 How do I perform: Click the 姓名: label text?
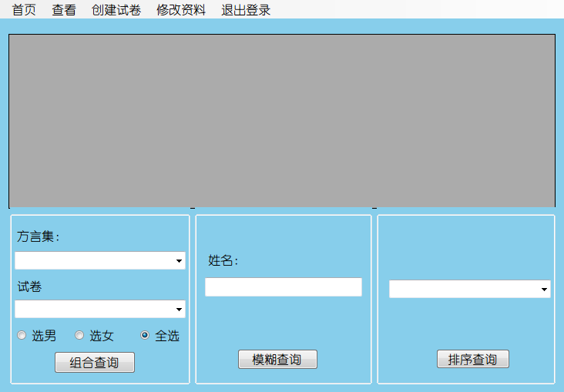223,260
